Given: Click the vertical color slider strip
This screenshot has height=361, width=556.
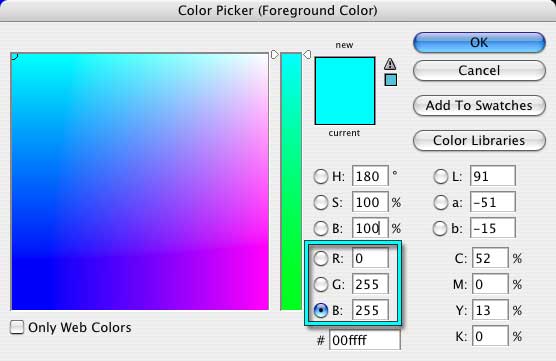Looking at the screenshot, I should click(x=291, y=181).
